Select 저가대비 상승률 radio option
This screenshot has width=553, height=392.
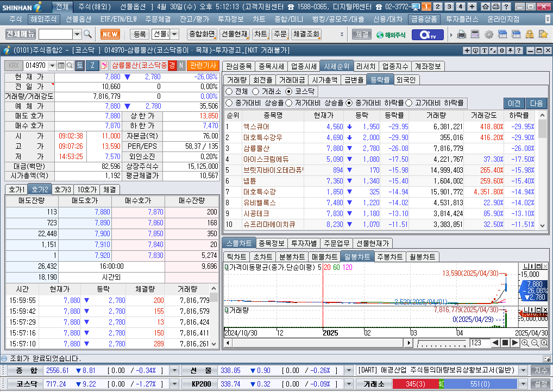click(x=289, y=103)
